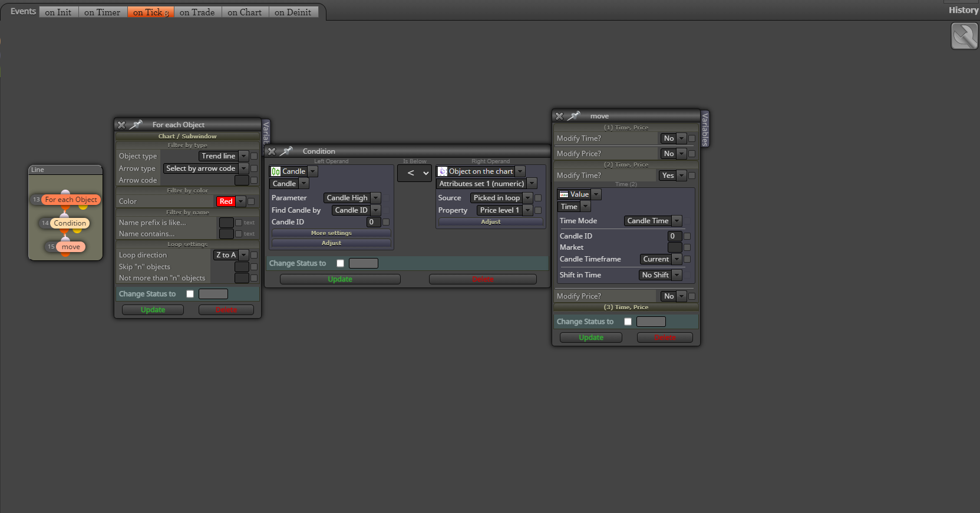Select the For each Object block node

click(71, 200)
